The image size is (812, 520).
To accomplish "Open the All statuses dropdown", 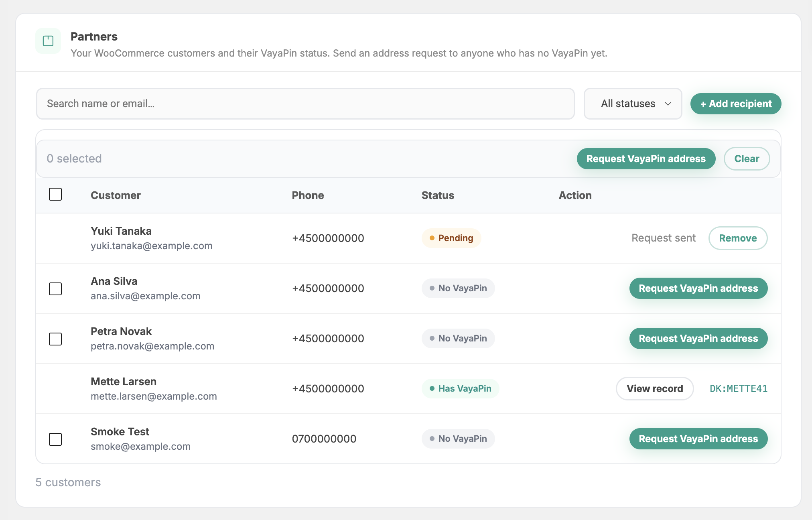I will point(633,104).
